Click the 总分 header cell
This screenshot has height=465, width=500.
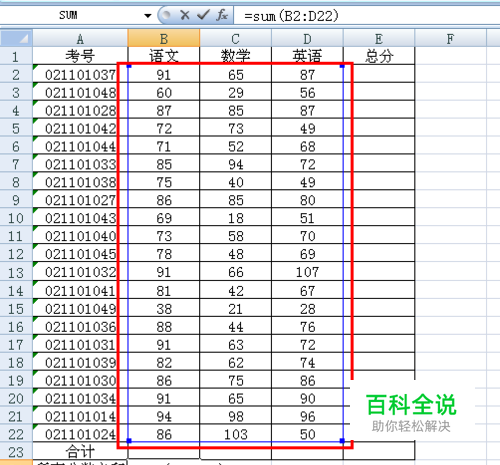click(379, 56)
